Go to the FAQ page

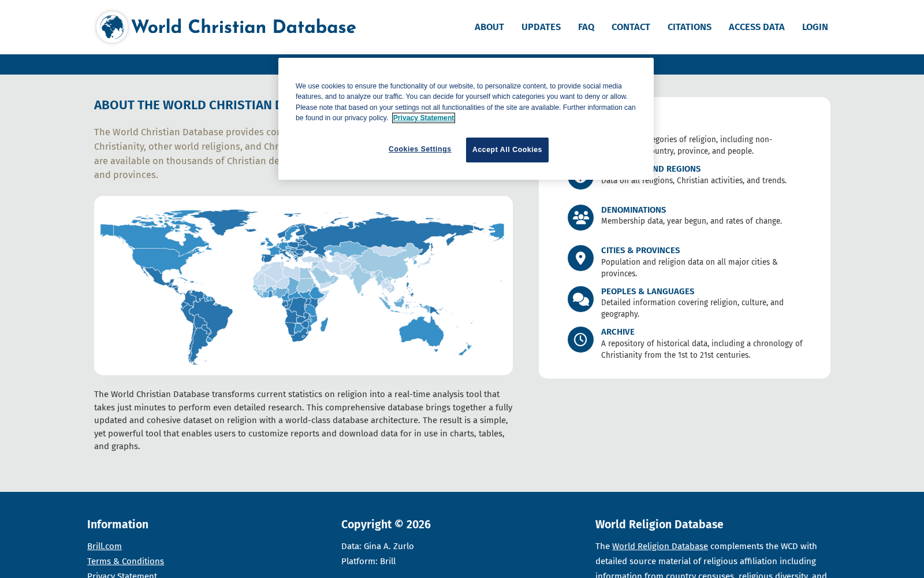(x=586, y=27)
